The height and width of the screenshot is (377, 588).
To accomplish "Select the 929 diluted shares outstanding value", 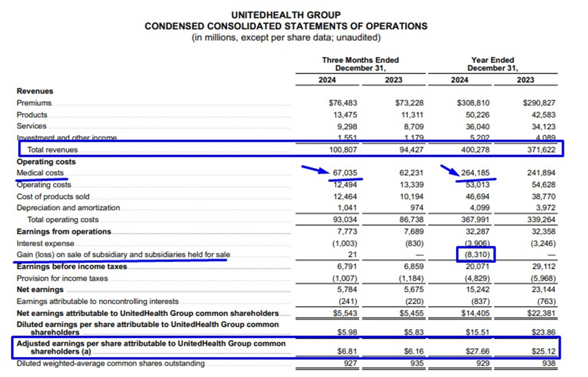I will point(483,364).
